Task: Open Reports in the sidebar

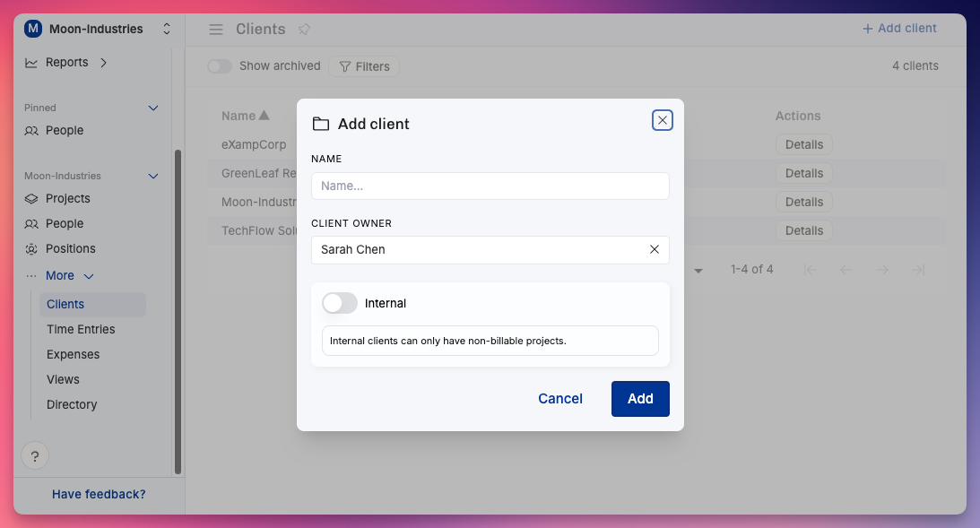Action: pyautogui.click(x=66, y=63)
